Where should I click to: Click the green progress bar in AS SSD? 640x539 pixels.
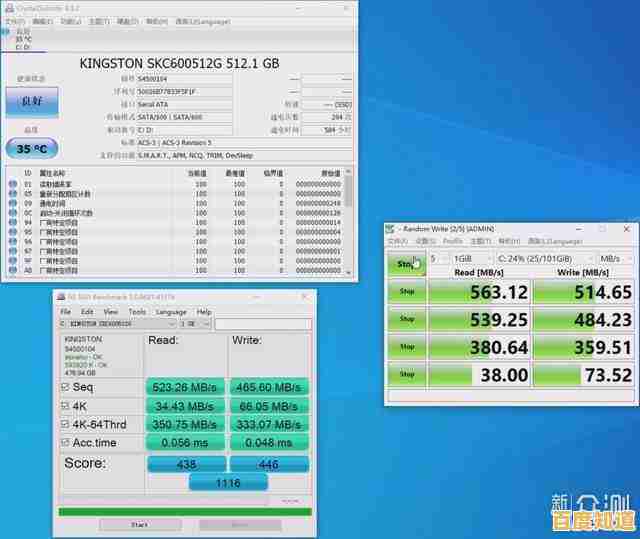tap(185, 512)
